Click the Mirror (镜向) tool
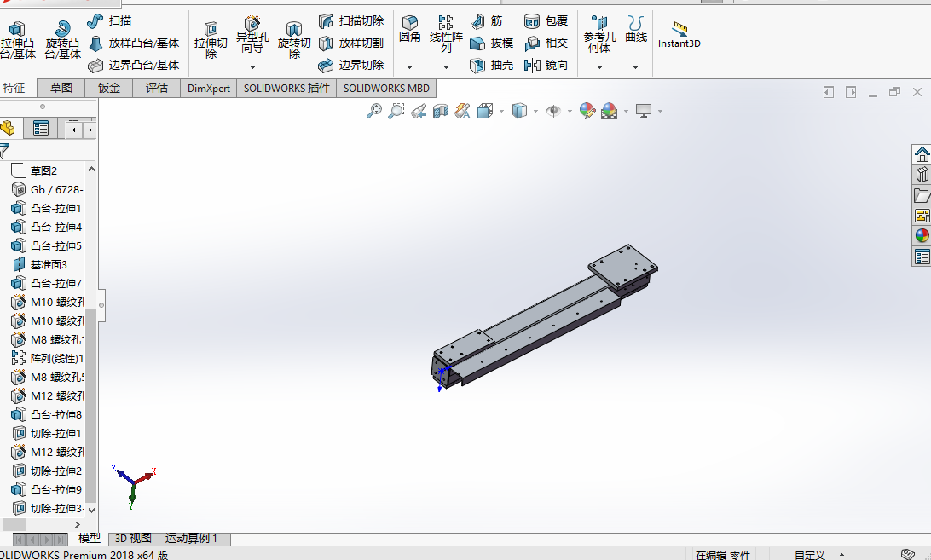Screen dimensions: 931x560 546,65
